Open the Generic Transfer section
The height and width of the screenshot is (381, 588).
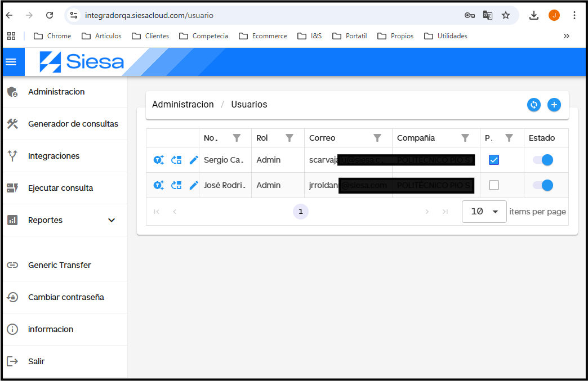click(x=58, y=265)
